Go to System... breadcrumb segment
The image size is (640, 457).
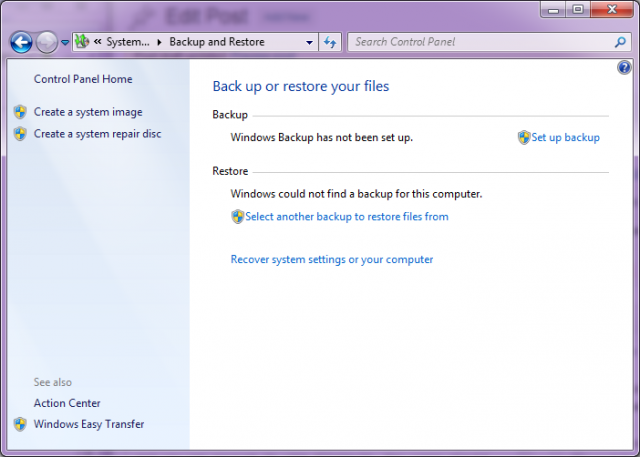click(128, 42)
